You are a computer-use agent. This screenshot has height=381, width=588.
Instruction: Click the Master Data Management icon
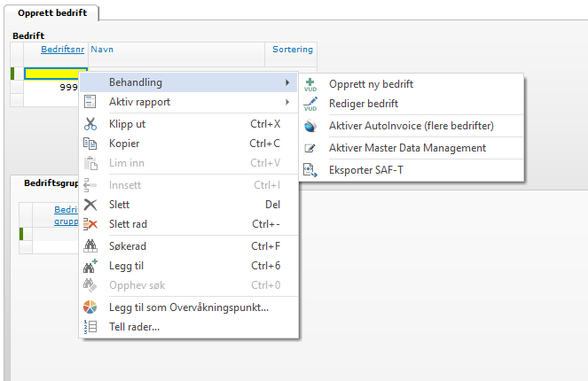310,148
